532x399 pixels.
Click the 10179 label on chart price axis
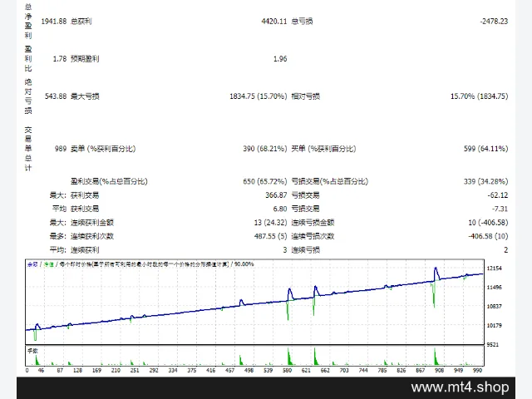[x=494, y=325]
